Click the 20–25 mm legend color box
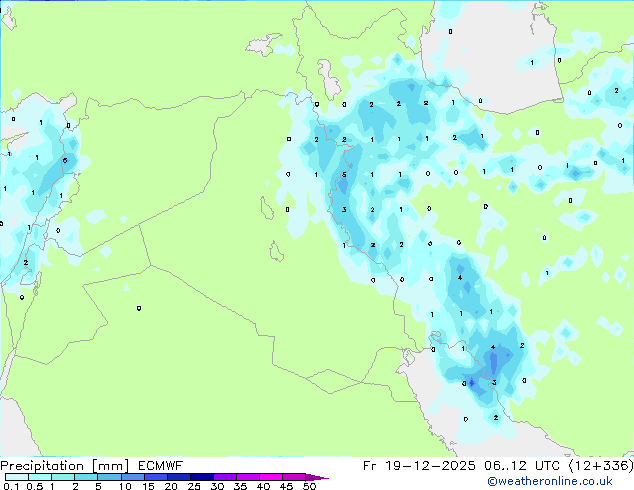The image size is (634, 490). 179,477
